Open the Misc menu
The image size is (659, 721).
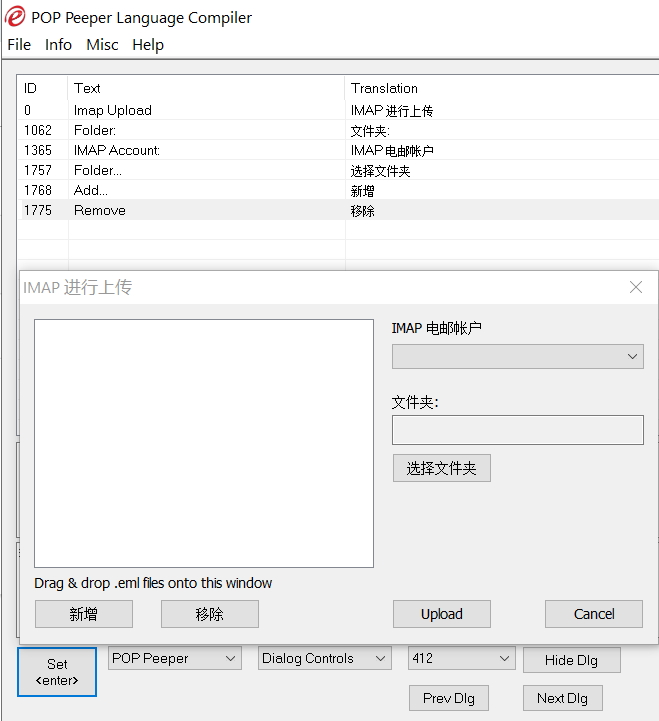pos(102,45)
